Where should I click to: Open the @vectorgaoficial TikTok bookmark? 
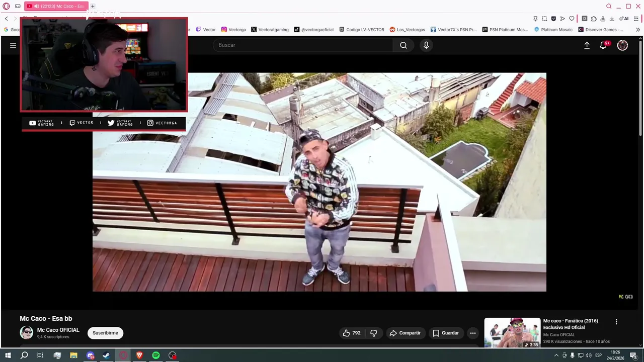[314, 30]
